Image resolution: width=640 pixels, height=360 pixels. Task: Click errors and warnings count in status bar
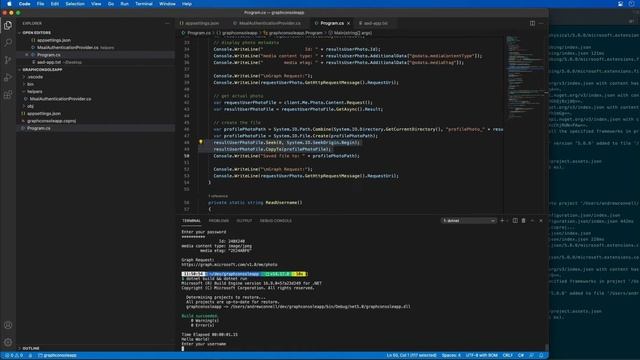tap(14, 355)
